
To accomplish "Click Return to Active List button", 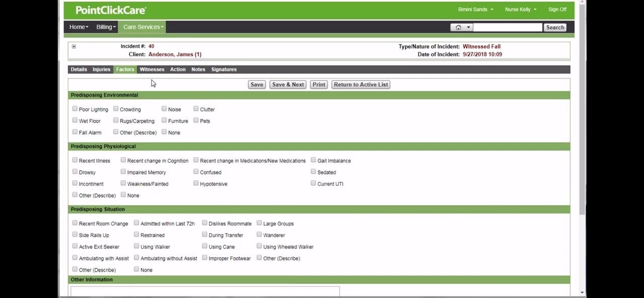I will [361, 85].
